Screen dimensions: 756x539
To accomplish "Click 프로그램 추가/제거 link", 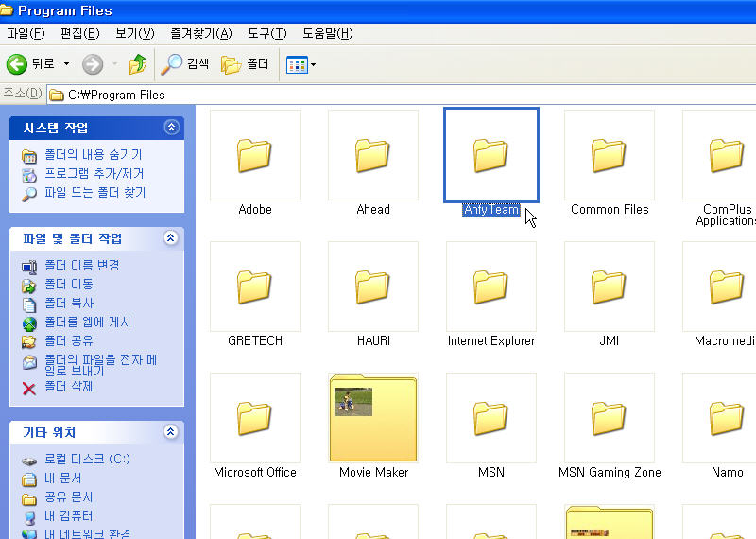I will pyautogui.click(x=94, y=173).
